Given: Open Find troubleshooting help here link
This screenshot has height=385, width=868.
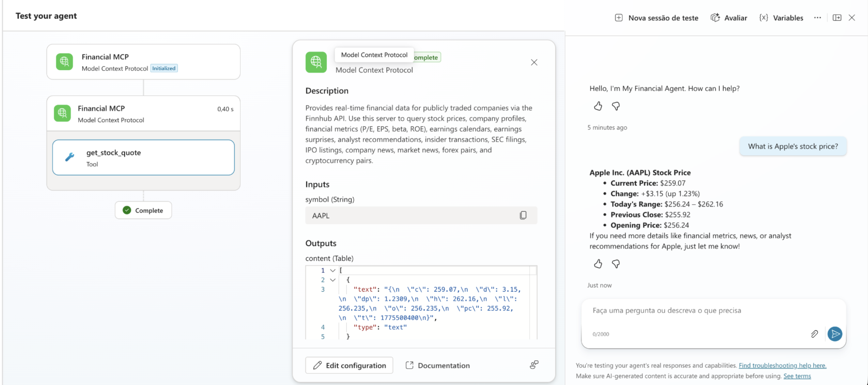Looking at the screenshot, I should coord(782,365).
